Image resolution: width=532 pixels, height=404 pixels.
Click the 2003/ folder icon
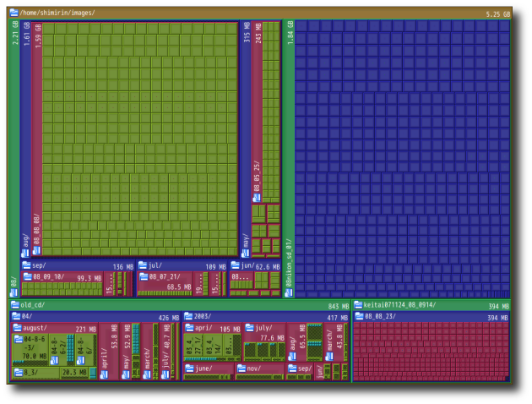click(188, 317)
